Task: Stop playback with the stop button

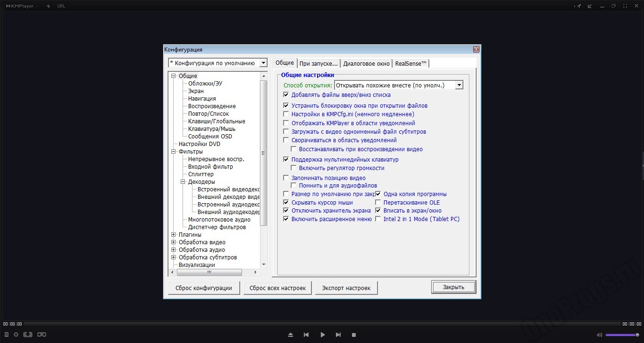Action: (x=354, y=334)
